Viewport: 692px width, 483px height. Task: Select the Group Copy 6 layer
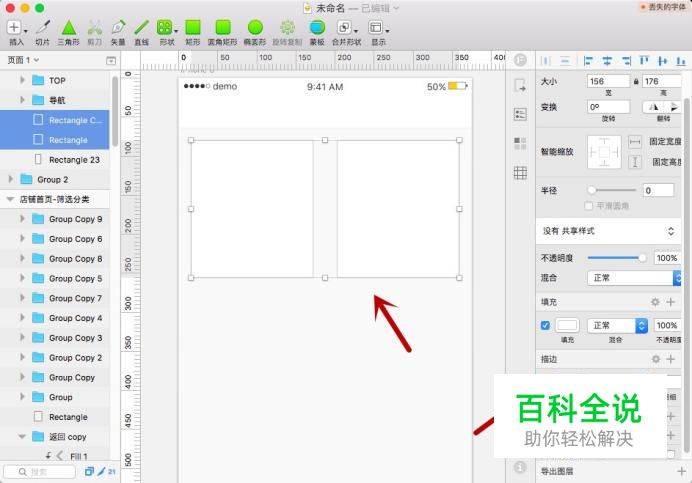55,239
